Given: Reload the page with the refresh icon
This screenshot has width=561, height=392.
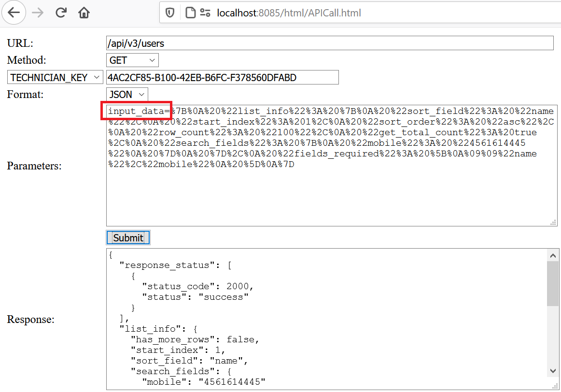Looking at the screenshot, I should tap(61, 13).
